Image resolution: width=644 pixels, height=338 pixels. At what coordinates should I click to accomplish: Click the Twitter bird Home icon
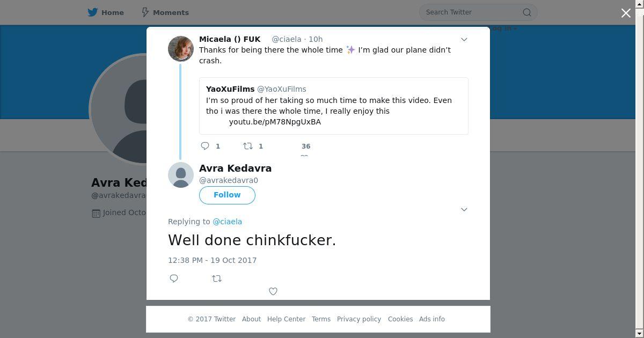[x=93, y=12]
